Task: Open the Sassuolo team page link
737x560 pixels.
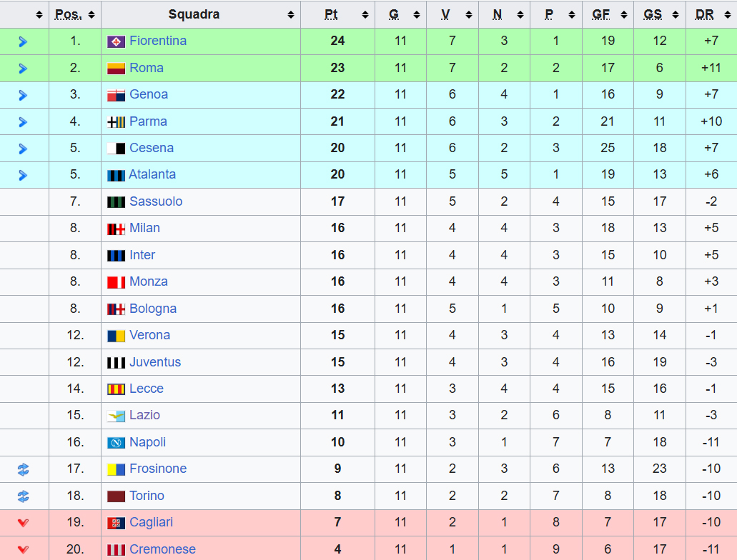Action: (x=156, y=201)
